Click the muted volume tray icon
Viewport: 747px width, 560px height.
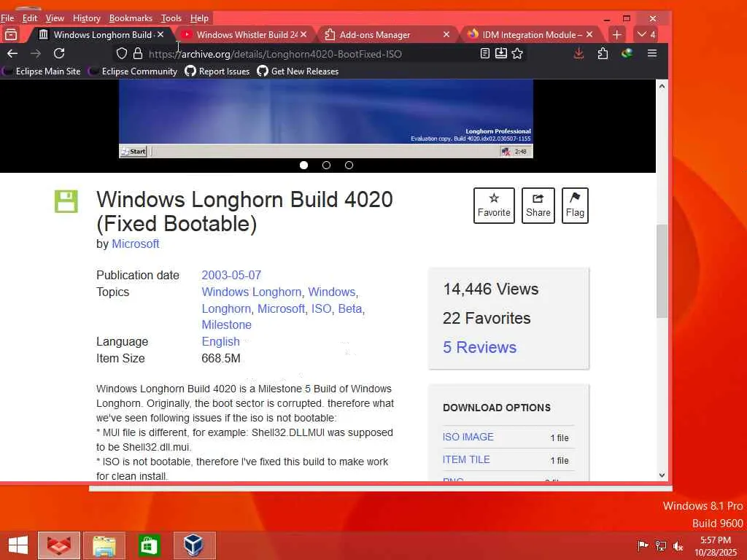click(x=678, y=545)
